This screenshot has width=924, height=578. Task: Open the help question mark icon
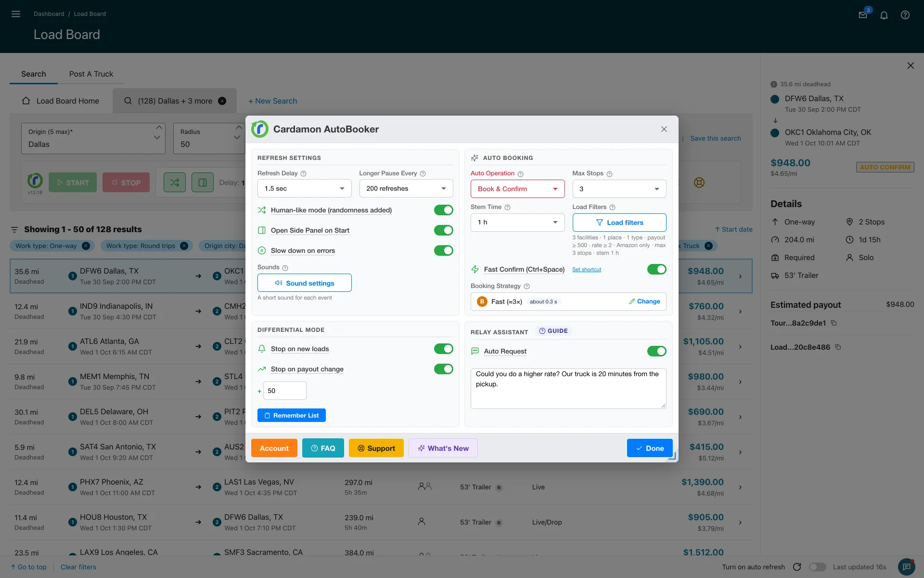[x=905, y=15]
